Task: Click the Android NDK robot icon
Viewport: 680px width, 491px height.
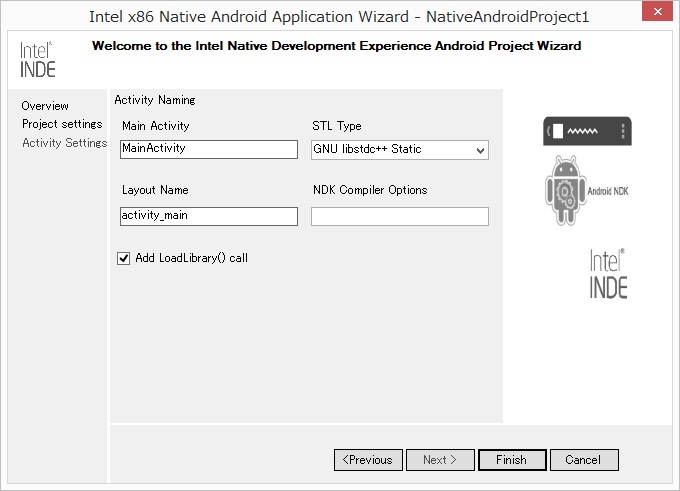Action: click(587, 190)
